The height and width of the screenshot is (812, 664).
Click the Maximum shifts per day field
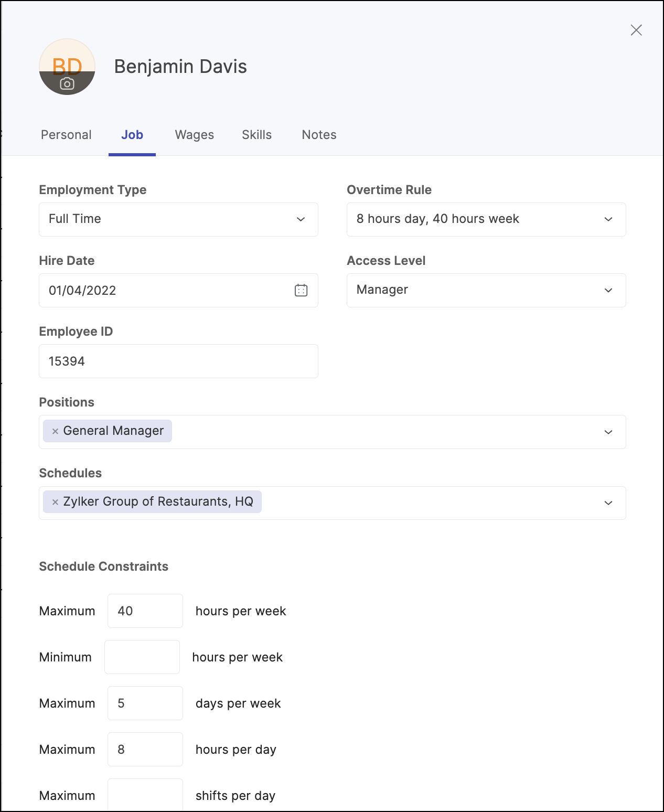click(x=145, y=795)
